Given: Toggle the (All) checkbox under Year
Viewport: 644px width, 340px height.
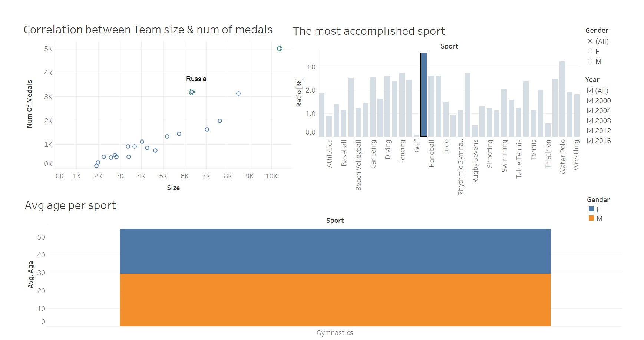Looking at the screenshot, I should (x=590, y=90).
